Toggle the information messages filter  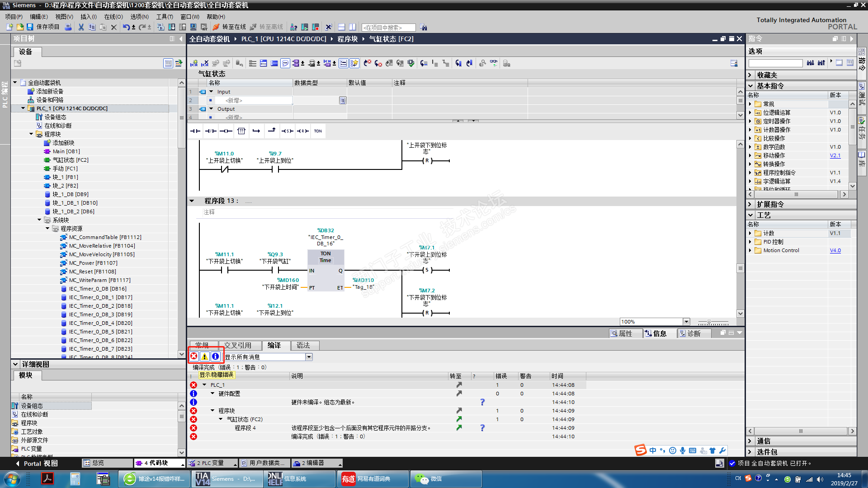[216, 357]
